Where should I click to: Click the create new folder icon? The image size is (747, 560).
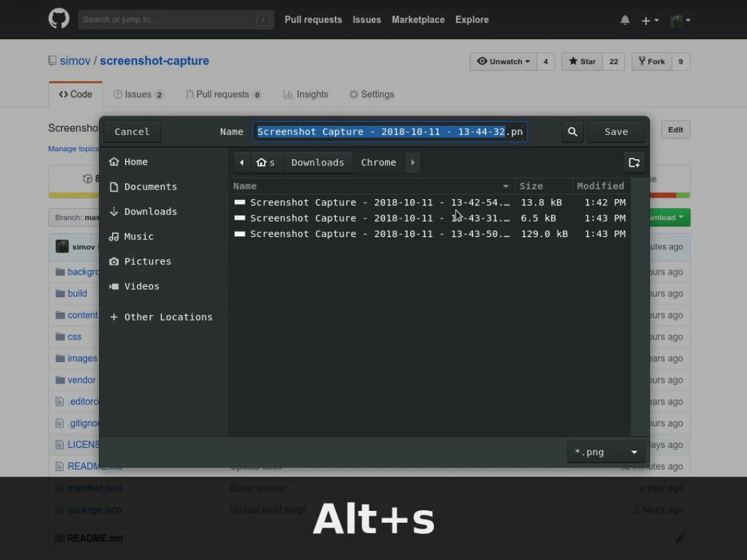(634, 162)
